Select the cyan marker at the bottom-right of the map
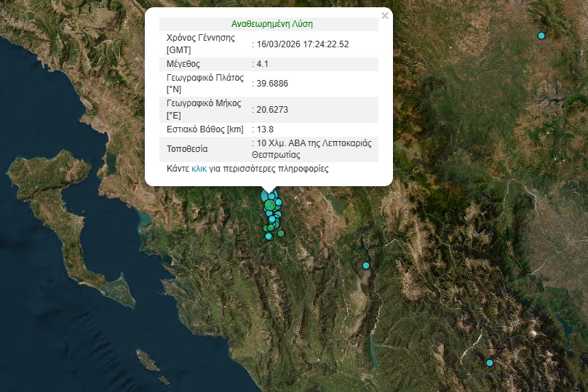 [490, 363]
